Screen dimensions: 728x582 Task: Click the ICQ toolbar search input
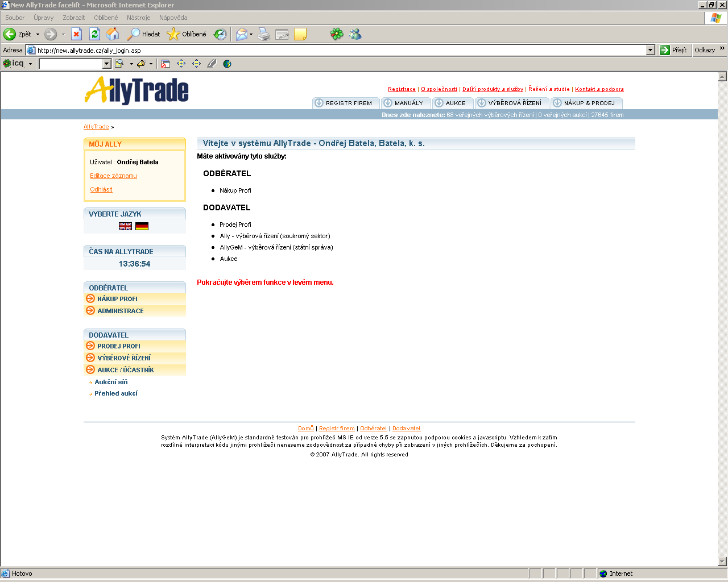pos(71,64)
